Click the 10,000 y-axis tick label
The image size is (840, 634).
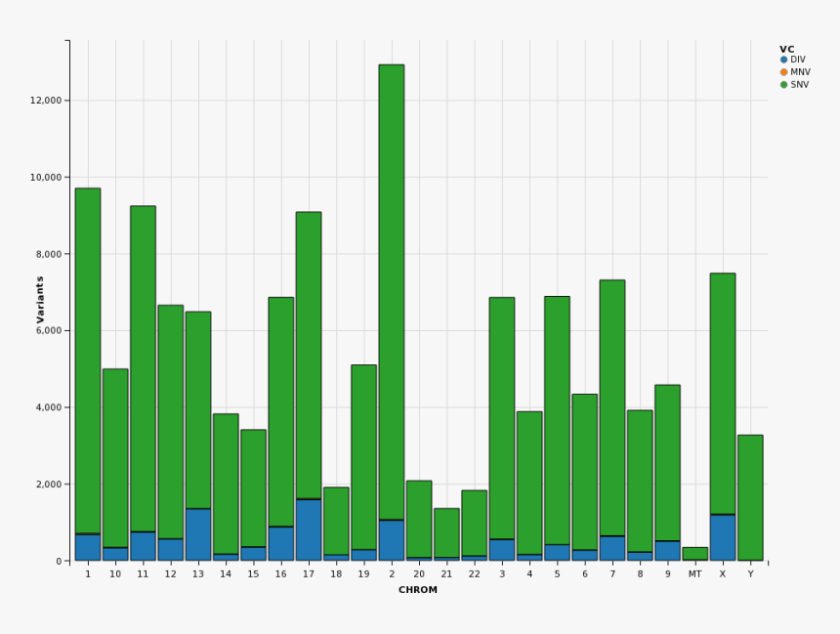pos(46,178)
